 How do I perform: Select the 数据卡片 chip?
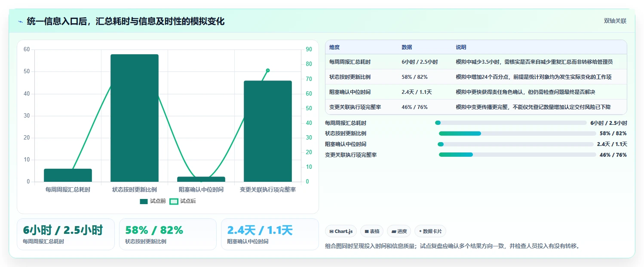[430, 231]
